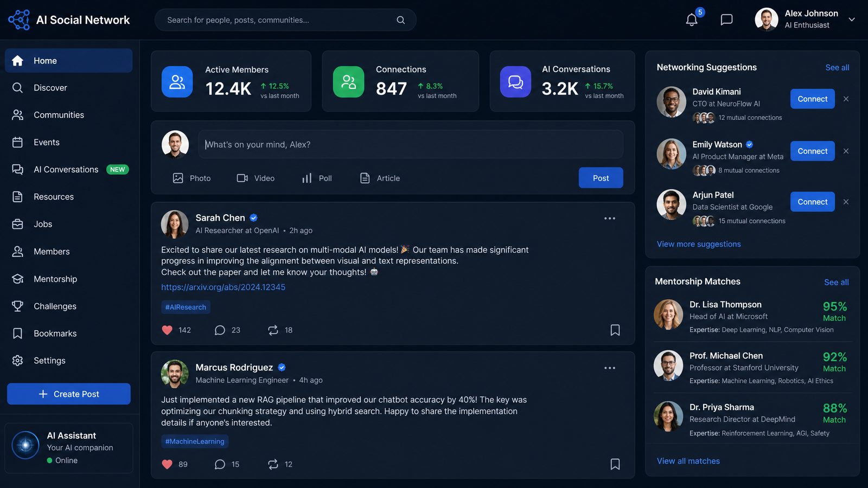Image resolution: width=868 pixels, height=488 pixels.
Task: Click the What's on your mind input
Action: (x=411, y=144)
